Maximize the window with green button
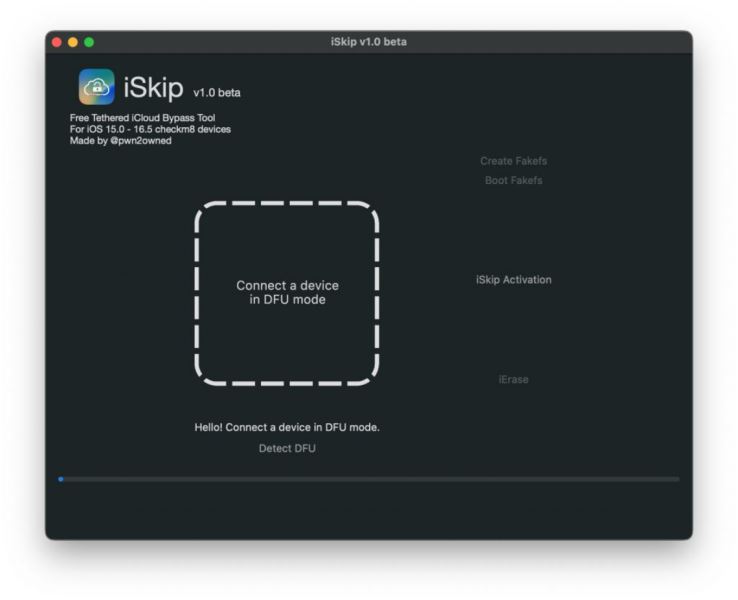 coord(89,42)
